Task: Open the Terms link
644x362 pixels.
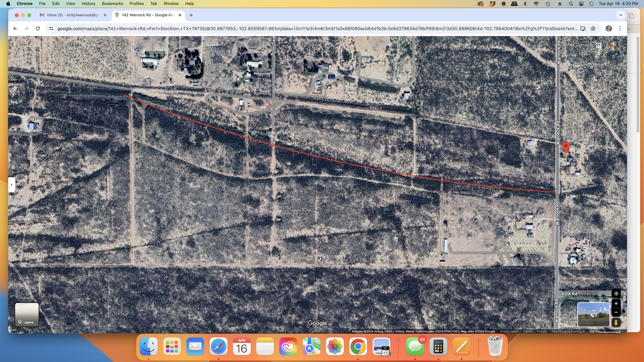Action: click(x=527, y=331)
